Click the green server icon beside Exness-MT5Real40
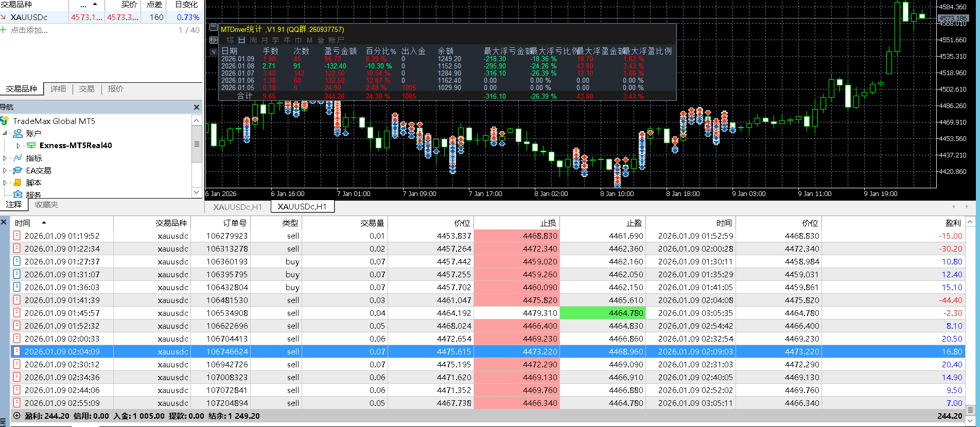 pyautogui.click(x=31, y=146)
